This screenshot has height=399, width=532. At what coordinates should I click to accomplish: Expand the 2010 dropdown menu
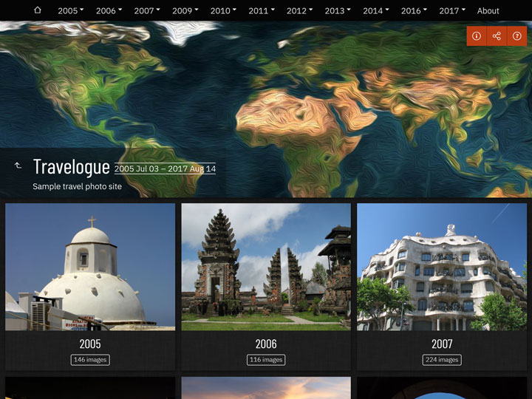click(x=223, y=11)
